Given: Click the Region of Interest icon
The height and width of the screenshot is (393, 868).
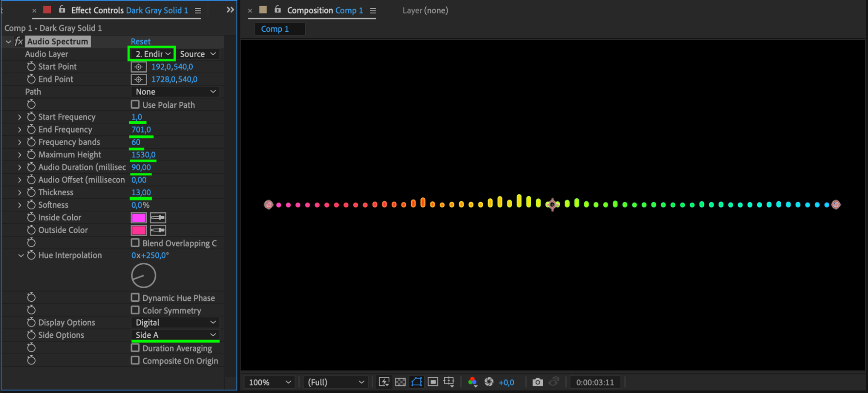Looking at the screenshot, I should click(433, 382).
